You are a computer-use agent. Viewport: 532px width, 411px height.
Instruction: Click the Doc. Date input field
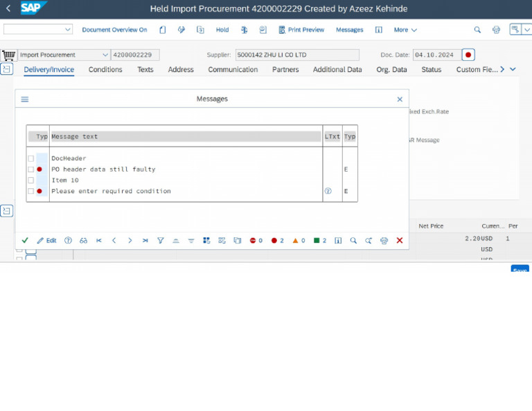pyautogui.click(x=436, y=55)
